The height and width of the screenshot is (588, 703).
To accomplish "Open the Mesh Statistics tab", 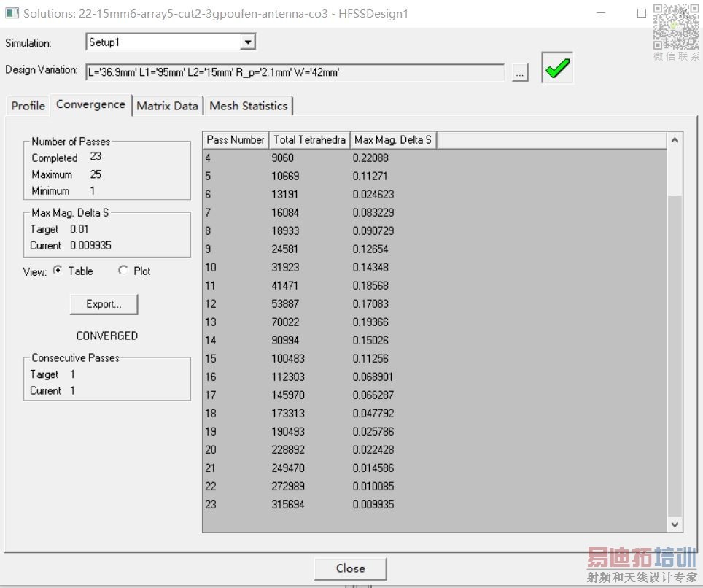I will pos(249,106).
